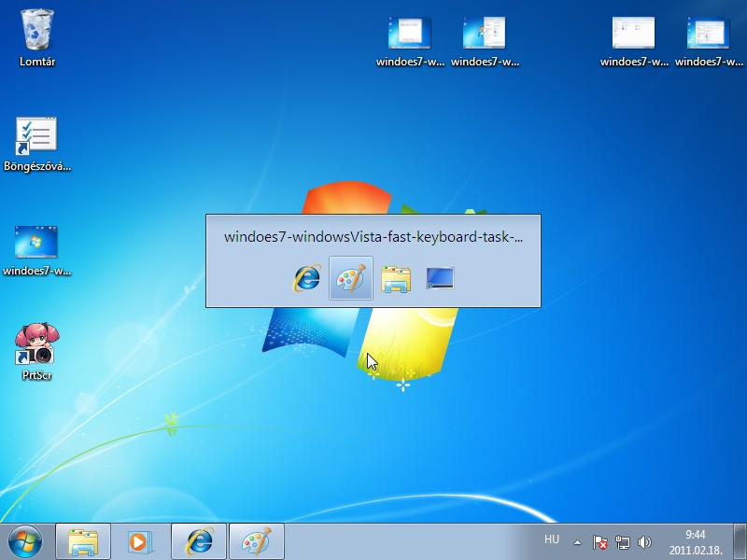Open Windows Explorer from the taskbar
Screen dimensions: 747x560
pyautogui.click(x=83, y=542)
